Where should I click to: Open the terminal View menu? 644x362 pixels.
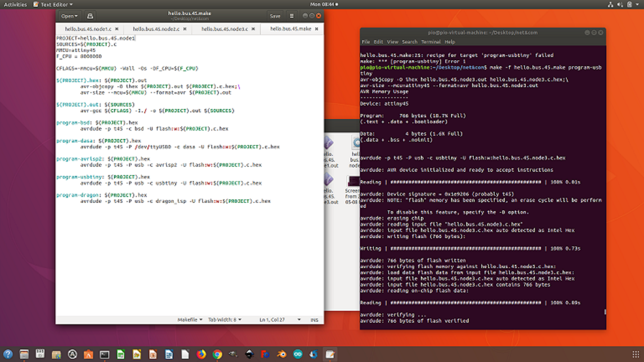(x=392, y=42)
